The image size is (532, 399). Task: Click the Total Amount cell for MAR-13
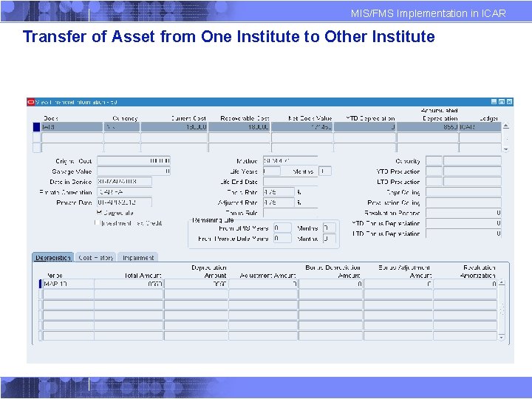tap(129, 284)
